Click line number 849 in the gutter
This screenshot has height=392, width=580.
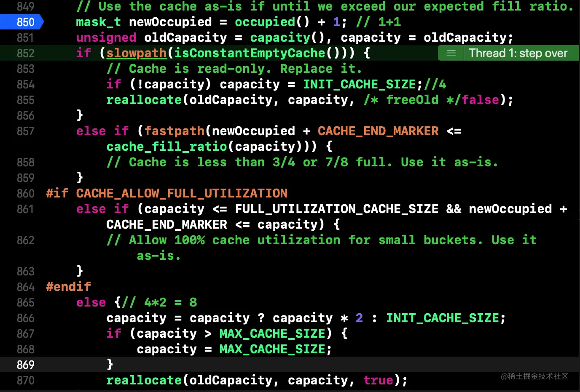pos(25,6)
